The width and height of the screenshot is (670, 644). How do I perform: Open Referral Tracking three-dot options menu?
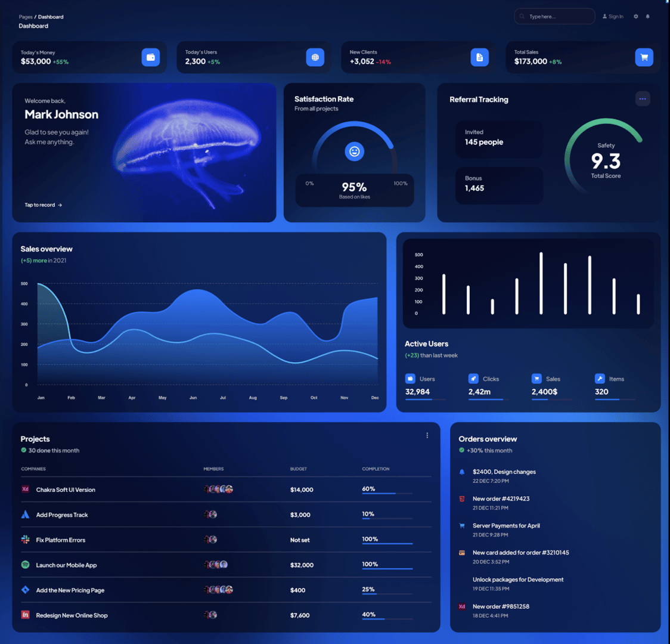pyautogui.click(x=643, y=99)
